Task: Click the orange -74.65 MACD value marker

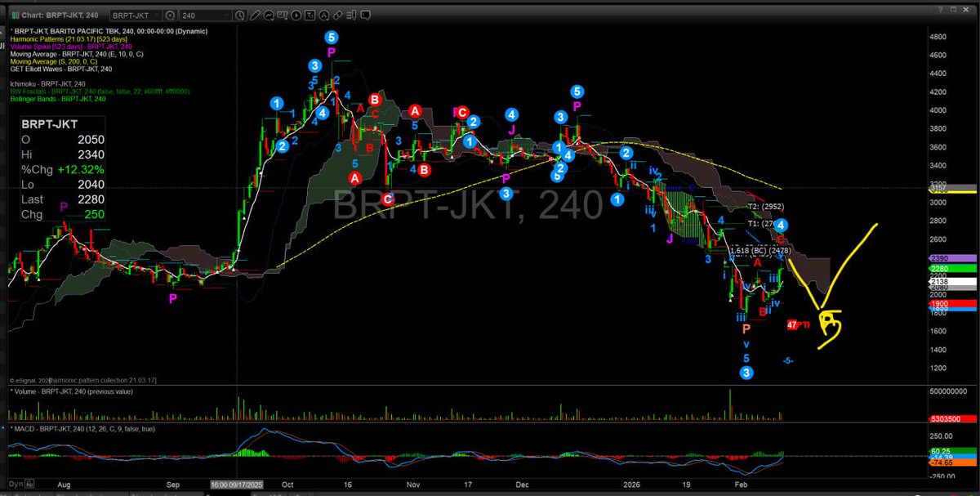Action: click(951, 461)
